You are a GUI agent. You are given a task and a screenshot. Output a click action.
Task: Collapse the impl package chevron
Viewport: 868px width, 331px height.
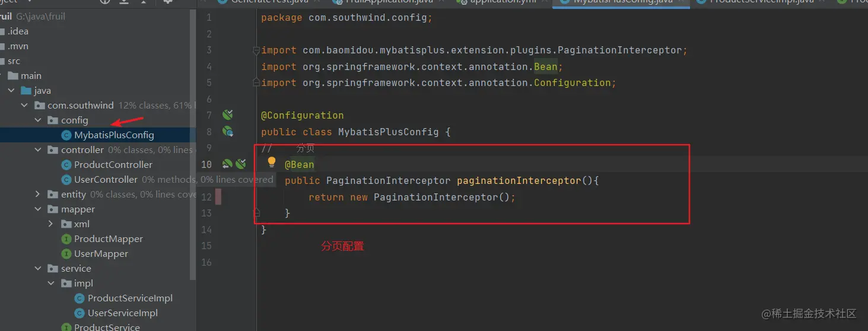click(x=51, y=284)
